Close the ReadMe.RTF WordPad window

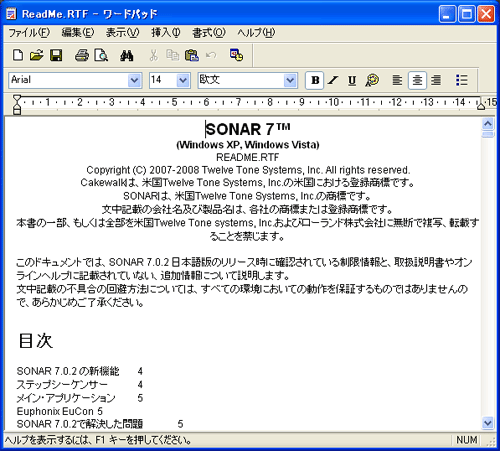486,14
